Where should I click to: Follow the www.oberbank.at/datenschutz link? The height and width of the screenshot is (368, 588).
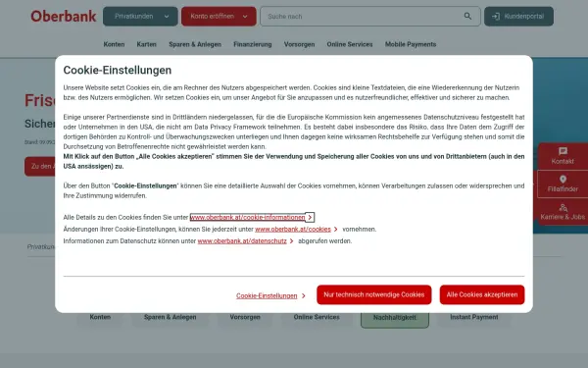(x=242, y=241)
